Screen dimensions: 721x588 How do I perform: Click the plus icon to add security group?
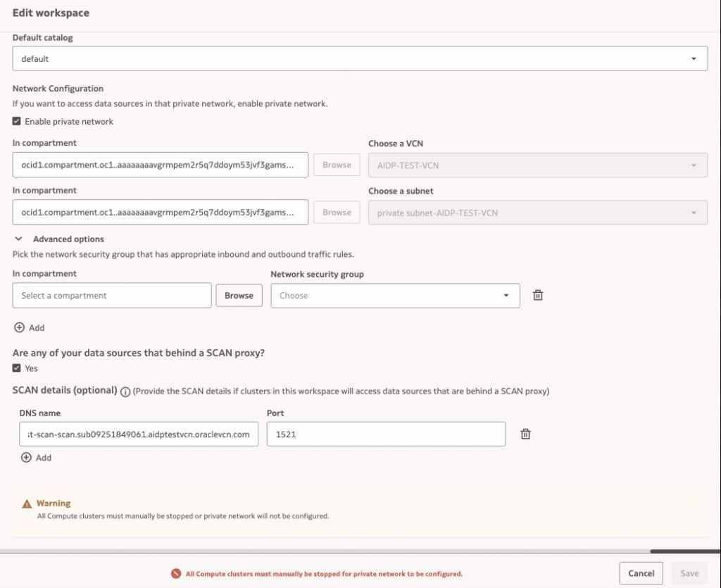19,327
